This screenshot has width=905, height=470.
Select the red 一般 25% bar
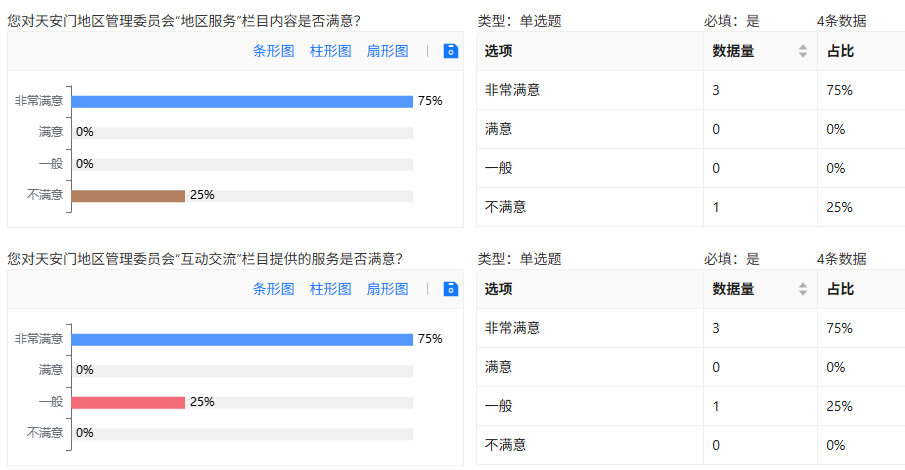pos(128,402)
